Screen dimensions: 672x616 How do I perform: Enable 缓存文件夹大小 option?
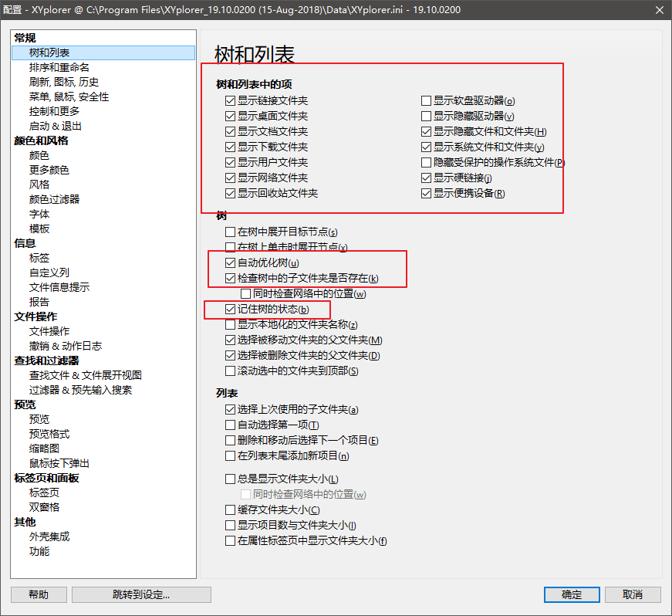pos(229,509)
